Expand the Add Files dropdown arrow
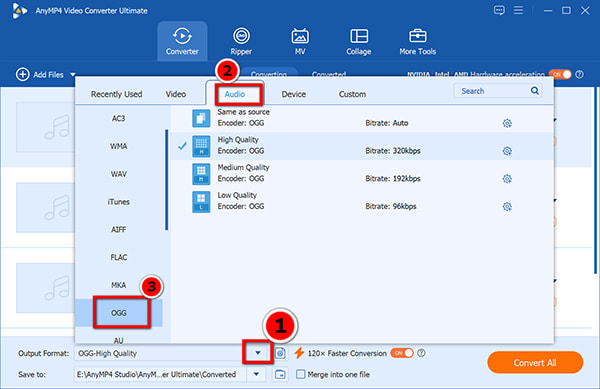The image size is (600, 389). (72, 75)
